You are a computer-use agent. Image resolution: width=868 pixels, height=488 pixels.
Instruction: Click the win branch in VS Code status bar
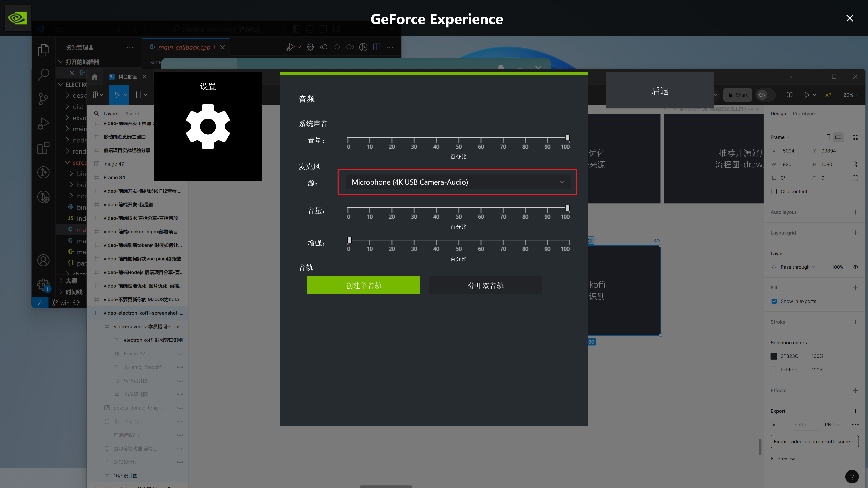61,303
